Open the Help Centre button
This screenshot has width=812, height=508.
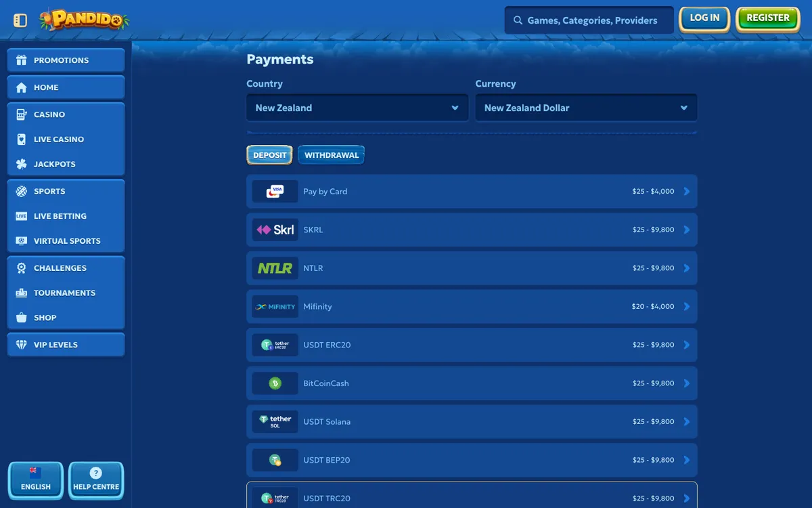tap(96, 480)
